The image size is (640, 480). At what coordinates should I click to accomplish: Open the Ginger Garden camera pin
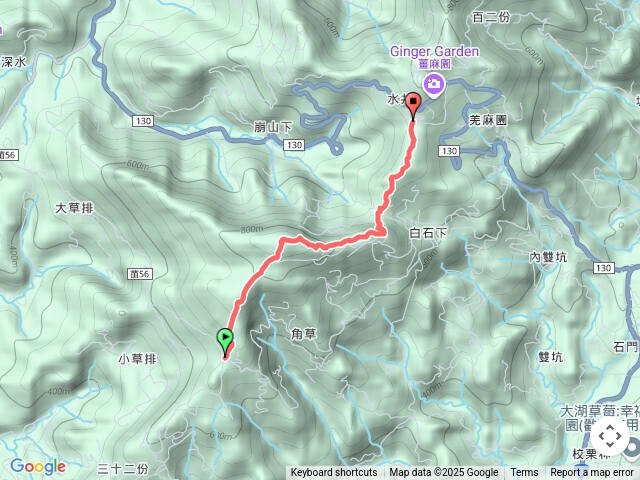point(434,85)
